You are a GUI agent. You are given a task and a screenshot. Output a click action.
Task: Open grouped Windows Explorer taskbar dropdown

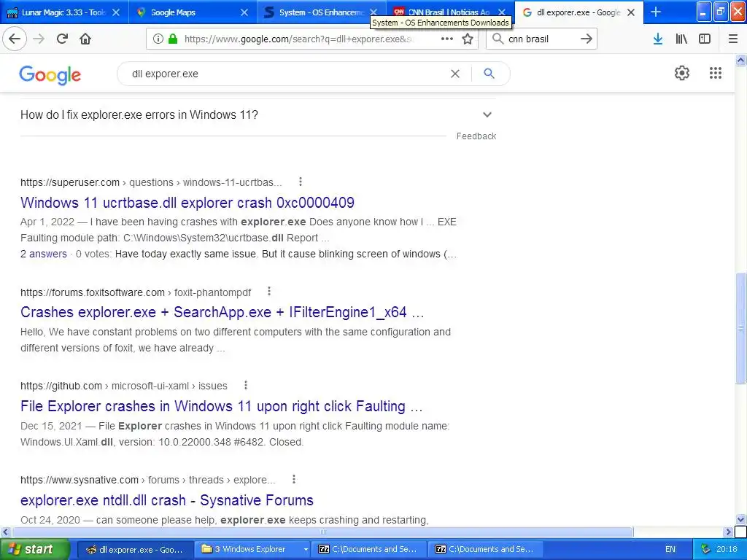(306, 550)
